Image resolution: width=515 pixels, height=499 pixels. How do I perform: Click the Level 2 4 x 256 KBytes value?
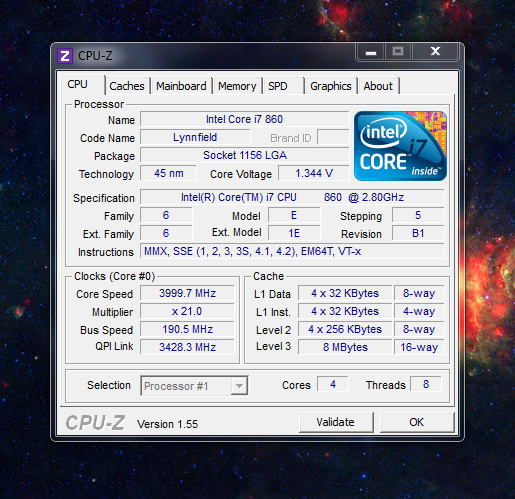[345, 329]
